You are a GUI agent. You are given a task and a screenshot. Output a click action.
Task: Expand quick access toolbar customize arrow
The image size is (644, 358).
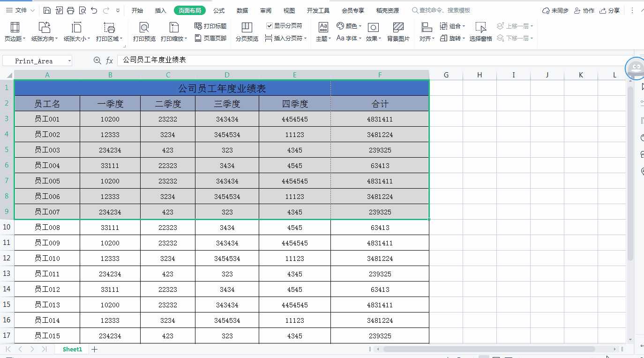tap(118, 10)
